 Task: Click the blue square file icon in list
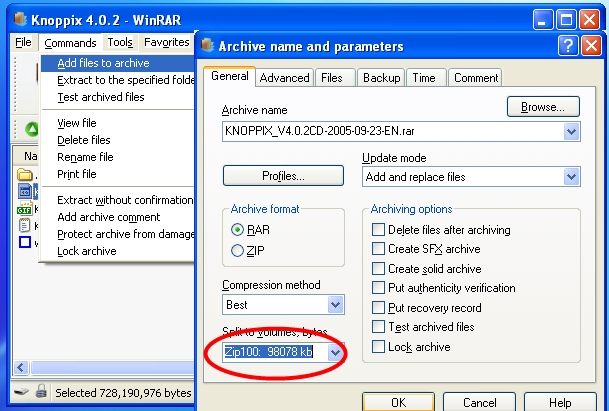[x=25, y=242]
